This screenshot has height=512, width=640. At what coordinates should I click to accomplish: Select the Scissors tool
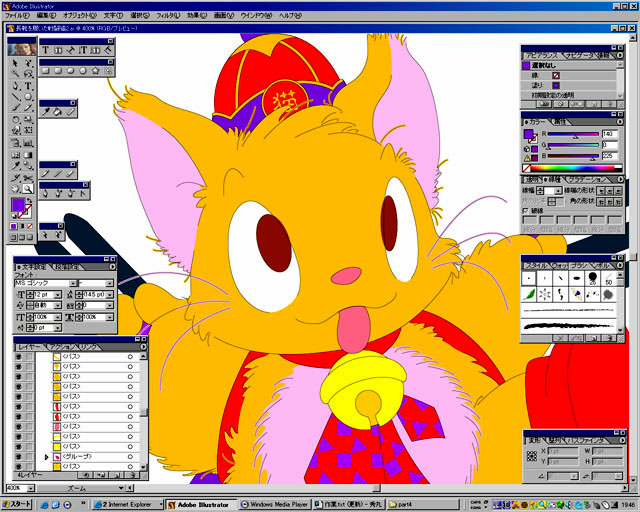tap(28, 178)
